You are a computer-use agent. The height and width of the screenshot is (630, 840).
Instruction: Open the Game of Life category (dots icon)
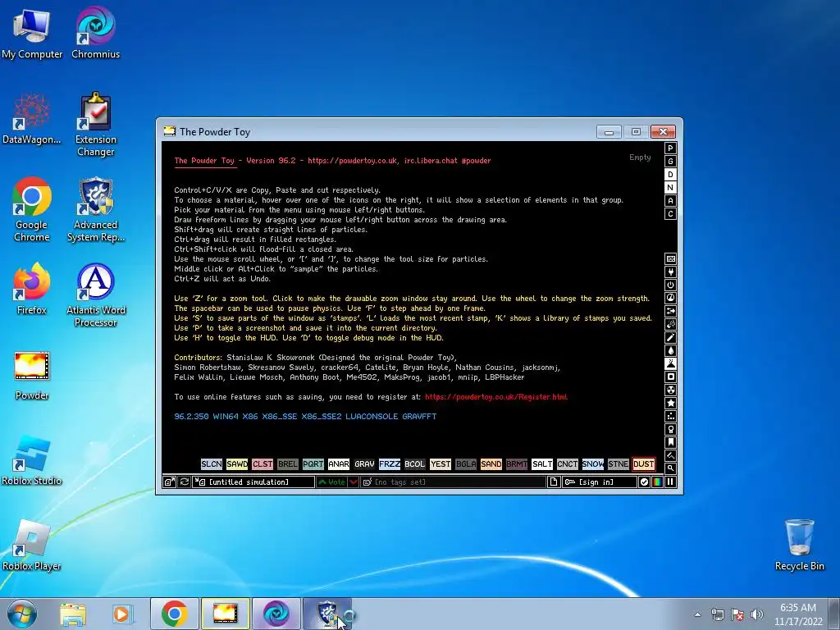pyautogui.click(x=670, y=416)
